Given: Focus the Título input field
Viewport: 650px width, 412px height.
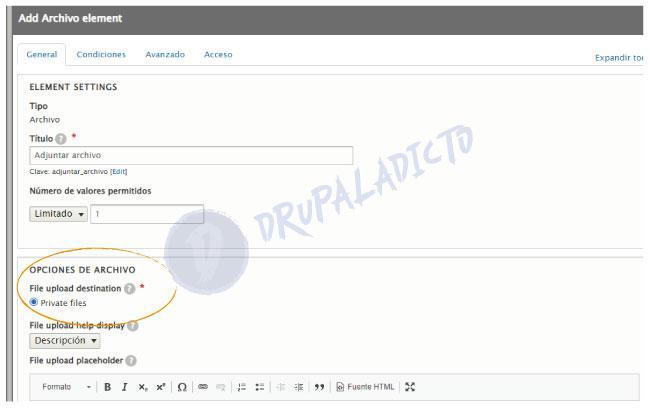Looking at the screenshot, I should pyautogui.click(x=191, y=155).
